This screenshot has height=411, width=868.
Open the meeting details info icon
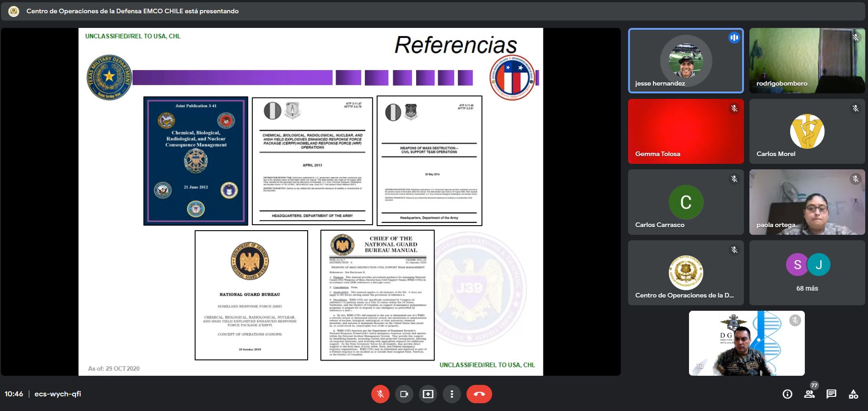click(x=787, y=394)
